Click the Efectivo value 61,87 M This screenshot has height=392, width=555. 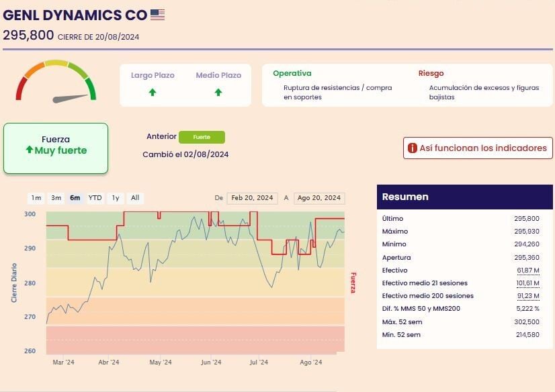527,270
